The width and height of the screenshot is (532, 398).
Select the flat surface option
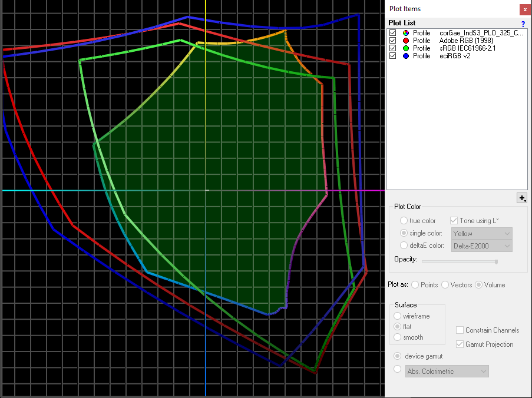[397, 327]
